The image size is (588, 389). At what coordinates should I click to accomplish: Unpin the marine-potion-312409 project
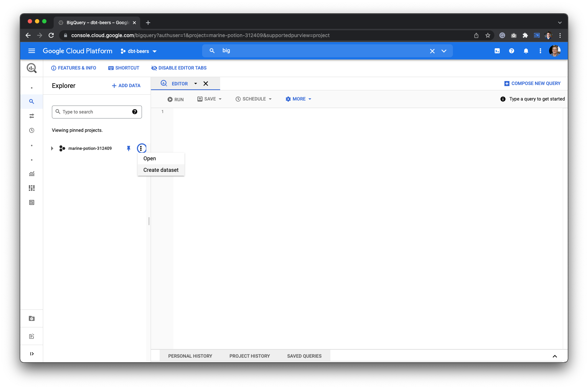click(x=129, y=148)
